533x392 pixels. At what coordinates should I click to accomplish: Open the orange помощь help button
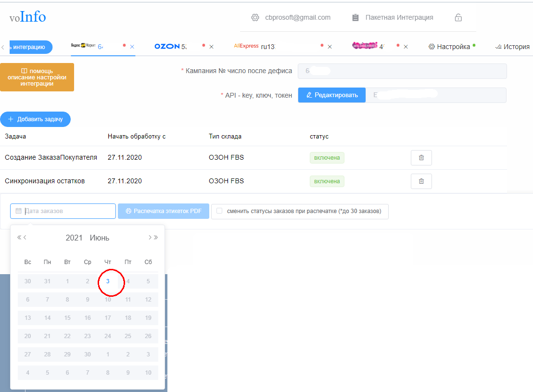point(37,77)
